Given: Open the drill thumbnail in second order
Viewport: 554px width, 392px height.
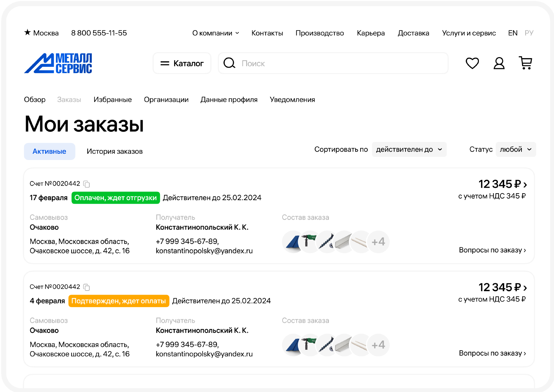Looking at the screenshot, I should [309, 345].
